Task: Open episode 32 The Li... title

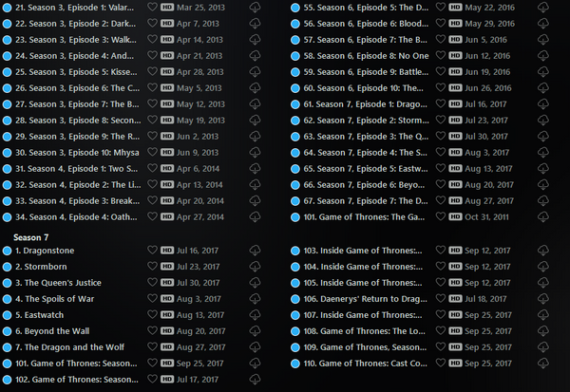Action: tap(78, 184)
